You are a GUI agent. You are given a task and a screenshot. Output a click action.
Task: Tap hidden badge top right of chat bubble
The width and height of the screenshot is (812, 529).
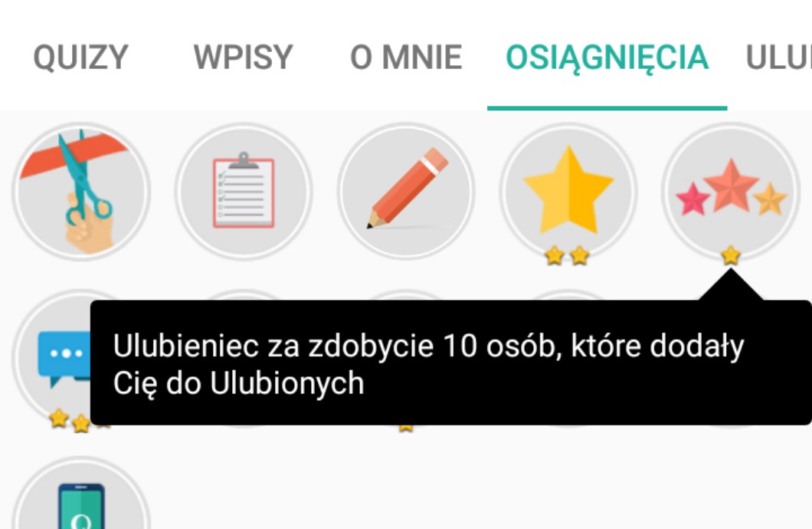pos(244,295)
